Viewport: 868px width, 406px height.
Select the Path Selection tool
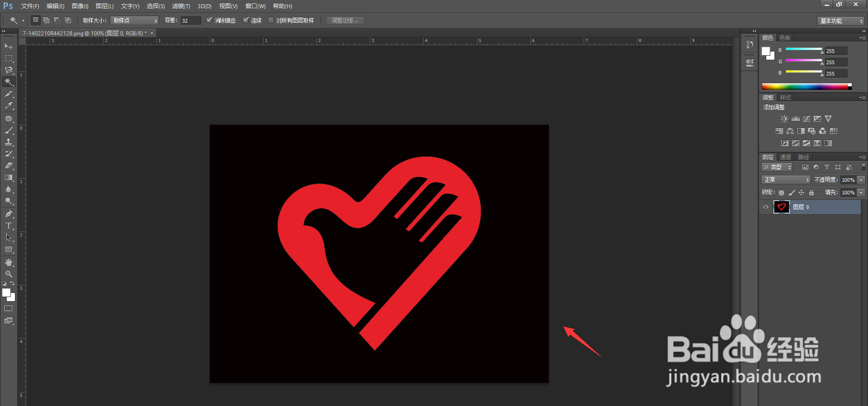coord(9,237)
